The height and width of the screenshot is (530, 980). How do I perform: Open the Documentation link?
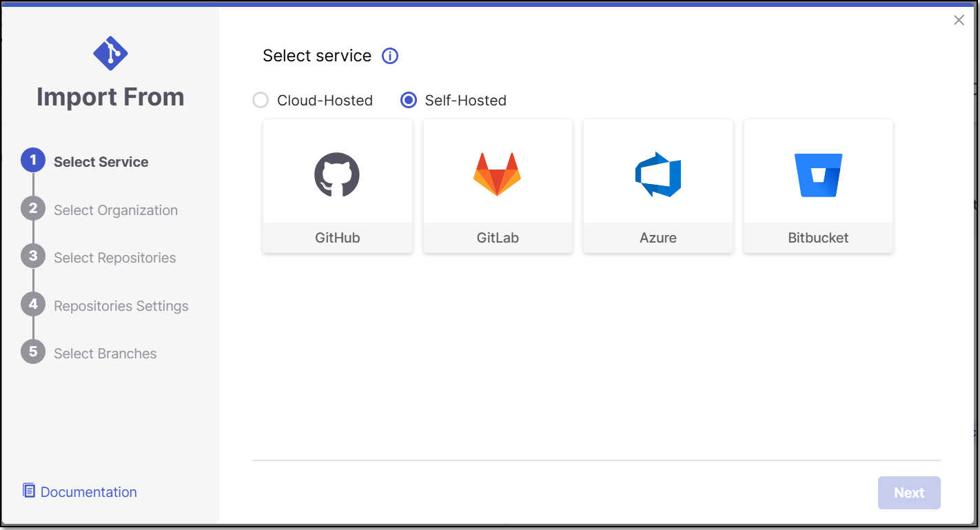coord(89,492)
